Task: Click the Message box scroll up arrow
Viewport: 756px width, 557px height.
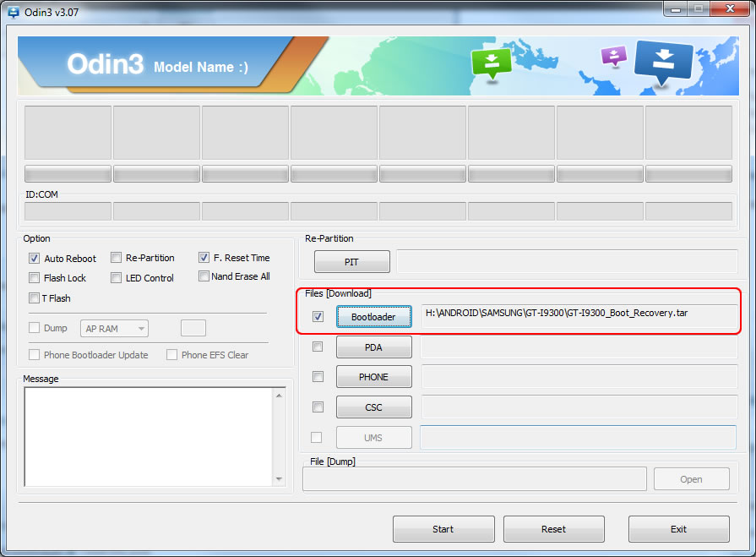Action: pyautogui.click(x=279, y=396)
